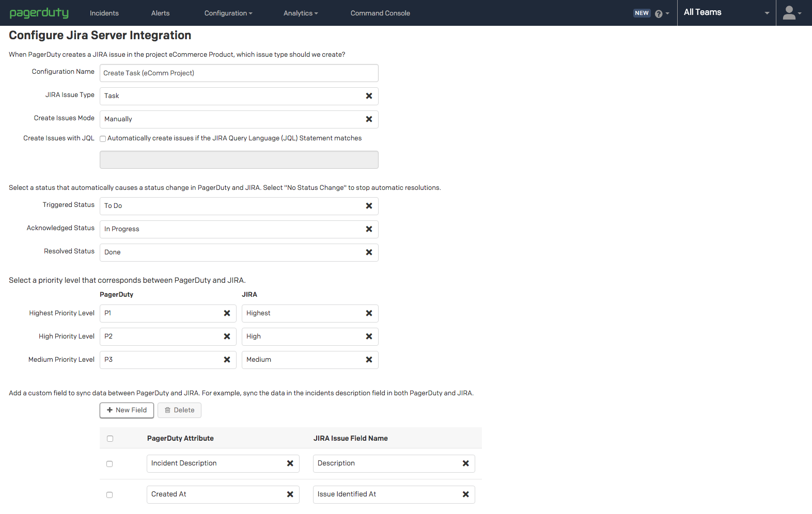This screenshot has height=514, width=812.
Task: Clear the JIRA 'High' priority value
Action: [x=369, y=336]
